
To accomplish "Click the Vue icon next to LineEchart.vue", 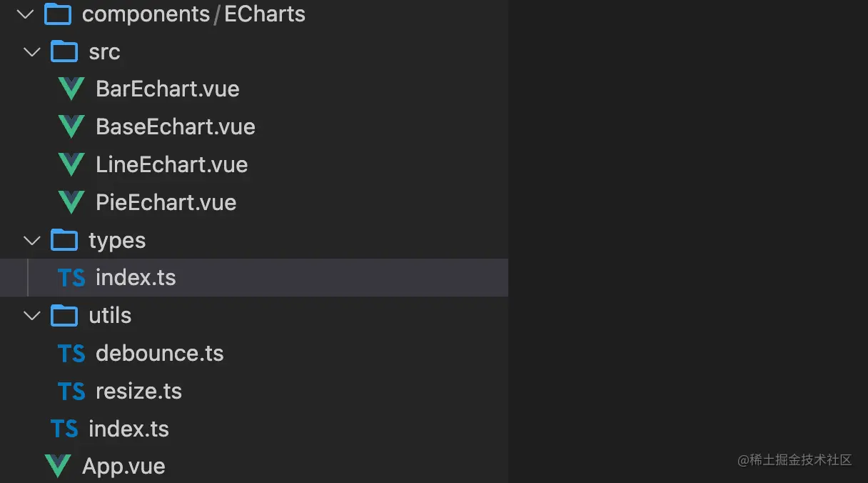I will pos(71,165).
